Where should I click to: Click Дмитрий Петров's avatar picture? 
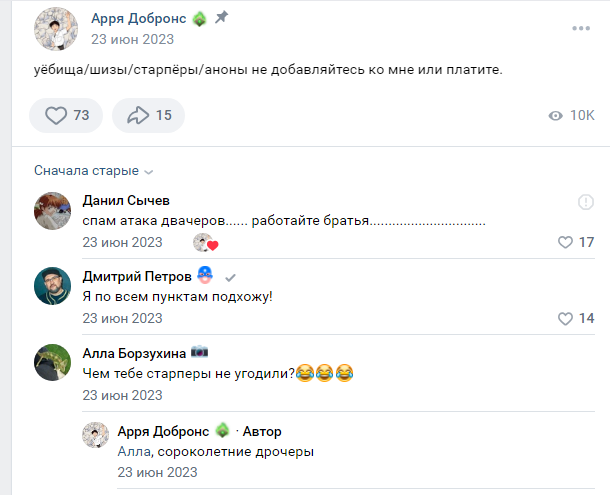[x=52, y=287]
